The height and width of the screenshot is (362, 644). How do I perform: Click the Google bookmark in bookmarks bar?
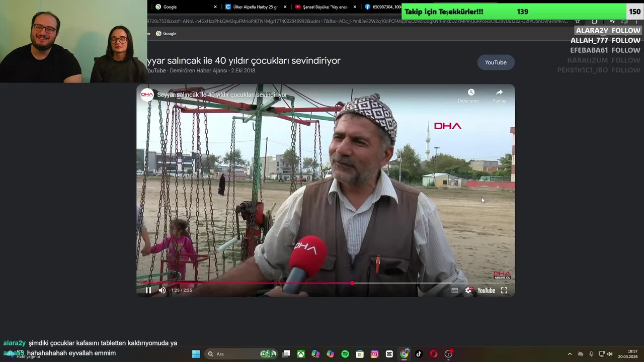point(166,33)
